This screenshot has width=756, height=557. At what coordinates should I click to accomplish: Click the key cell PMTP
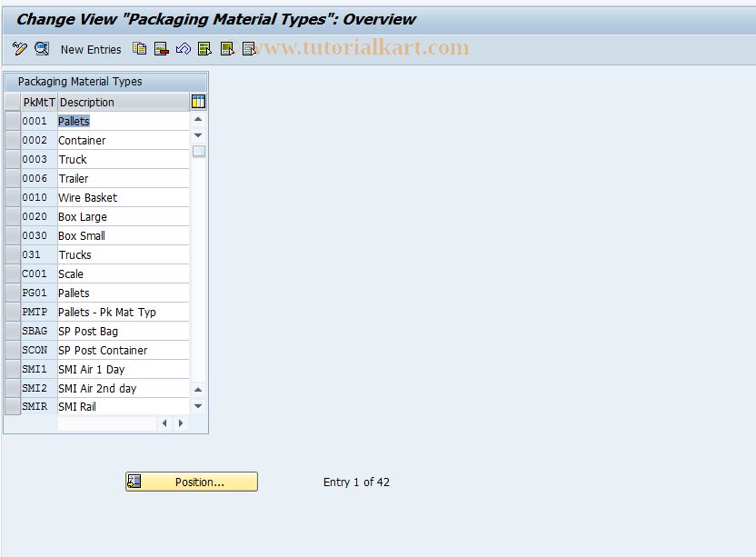39,312
